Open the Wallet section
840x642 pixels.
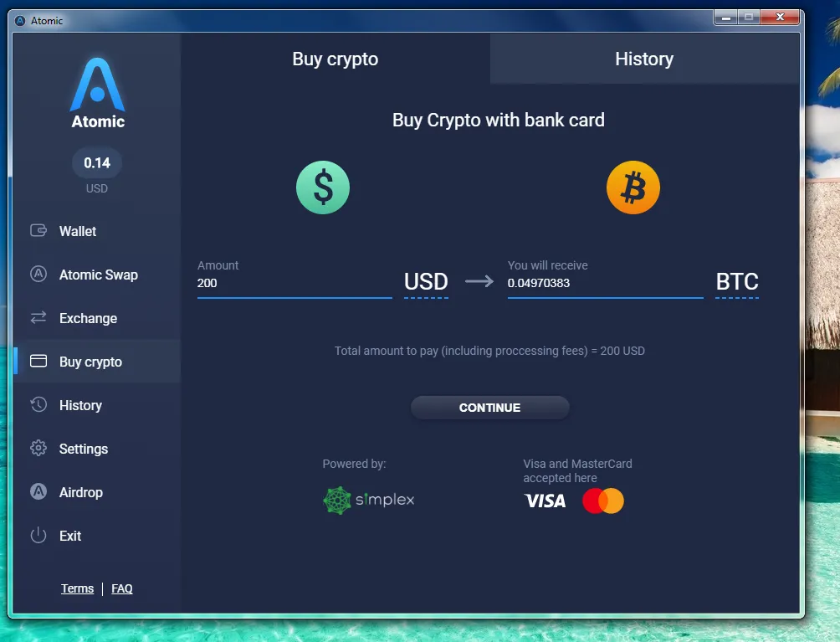pyautogui.click(x=96, y=231)
